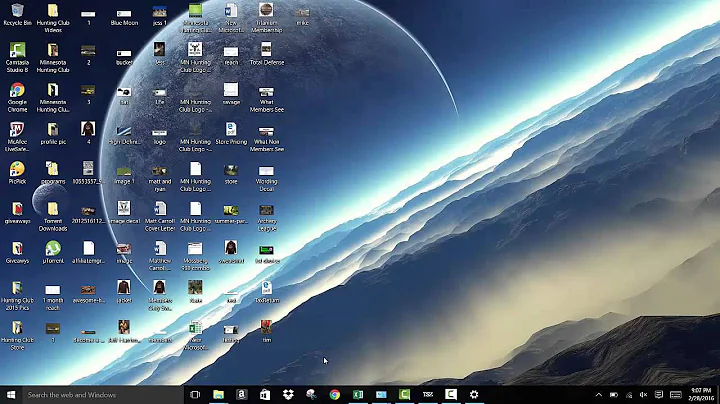This screenshot has width=720, height=404.
Task: Click the muted volume tray icon
Action: click(x=643, y=394)
